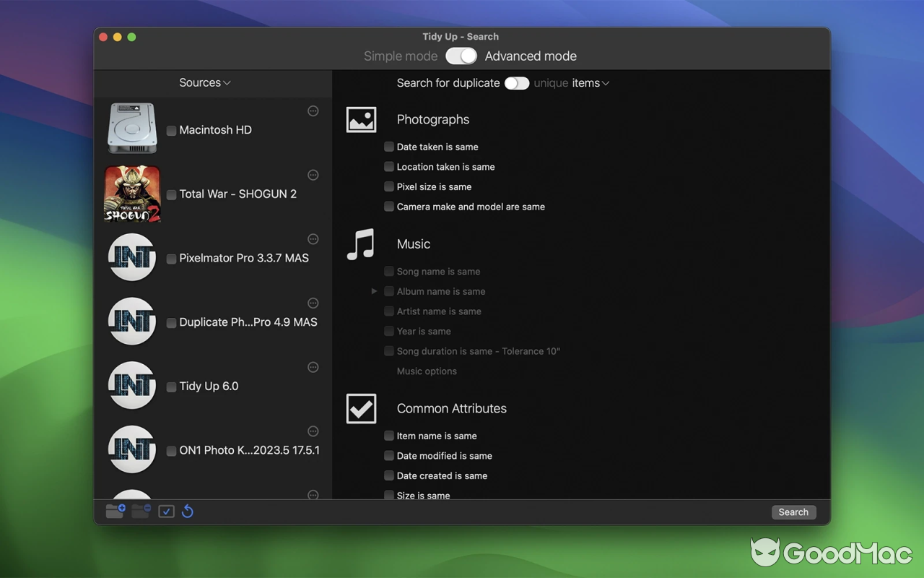Click the Common Attributes checkmark icon
Image resolution: width=924 pixels, height=578 pixels.
[361, 408]
